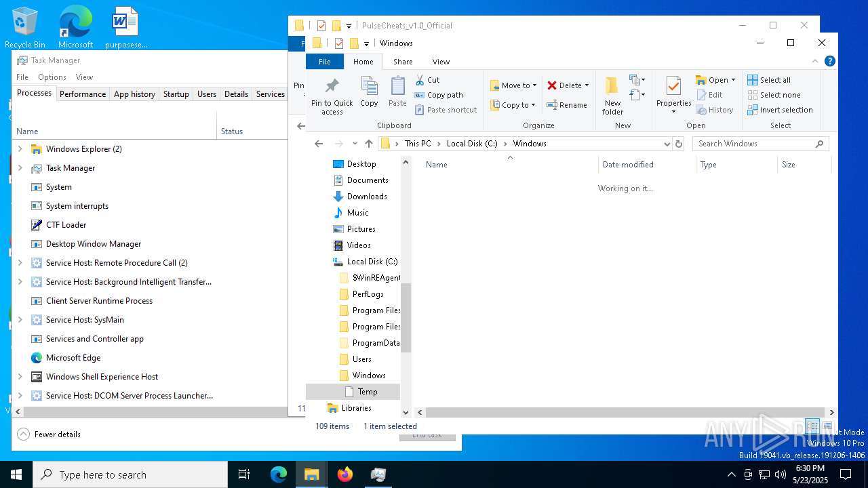Open notification center on taskbar
Image resolution: width=868 pixels, height=488 pixels.
(846, 474)
